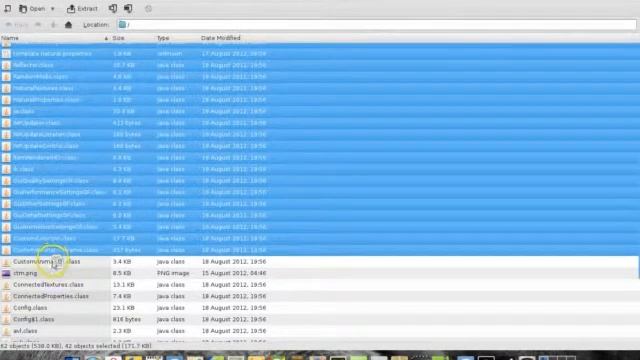This screenshot has height=360, width=640.
Task: Click the objects selected status bar text
Action: [76, 346]
